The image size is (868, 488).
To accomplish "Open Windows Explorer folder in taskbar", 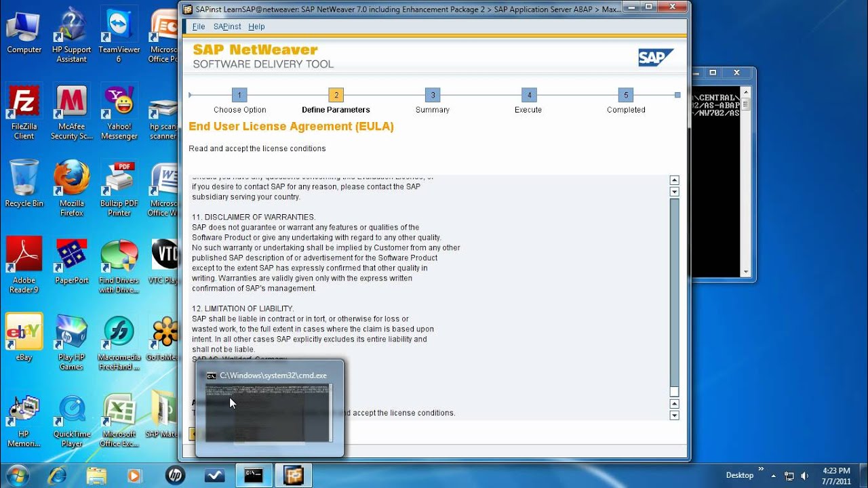I will point(97,475).
